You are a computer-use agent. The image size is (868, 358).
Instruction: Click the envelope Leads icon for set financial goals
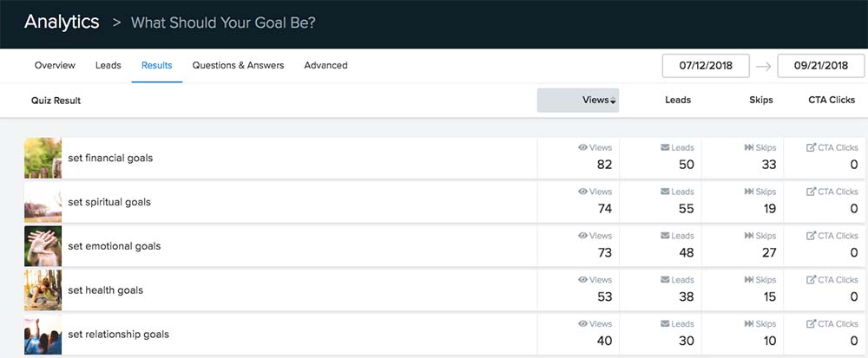pos(665,147)
